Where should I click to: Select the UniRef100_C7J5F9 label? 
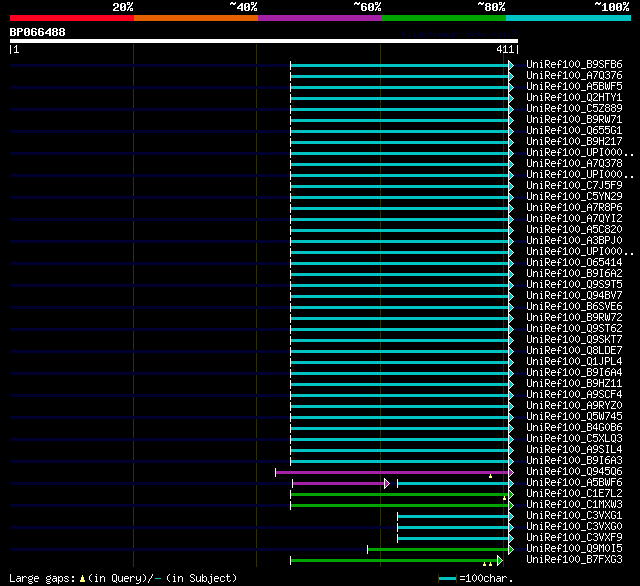pos(574,186)
